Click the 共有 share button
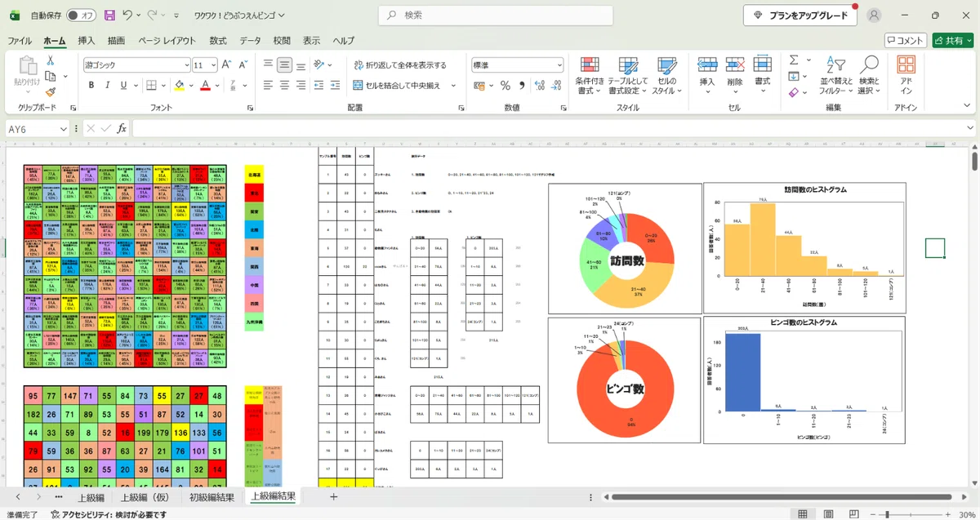The image size is (980, 520). [953, 40]
